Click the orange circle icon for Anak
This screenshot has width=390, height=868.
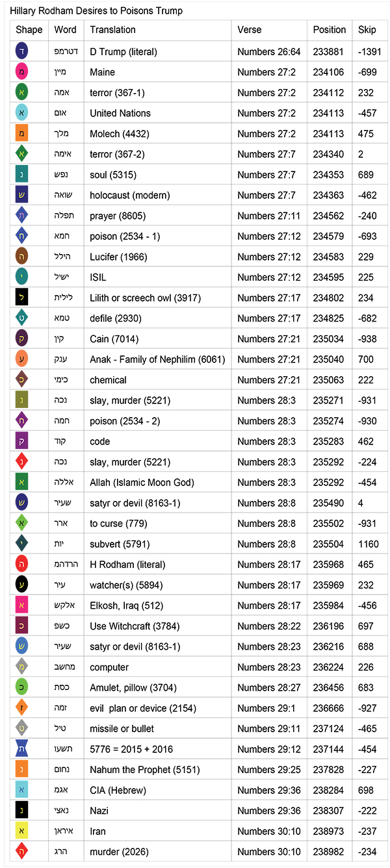22,359
